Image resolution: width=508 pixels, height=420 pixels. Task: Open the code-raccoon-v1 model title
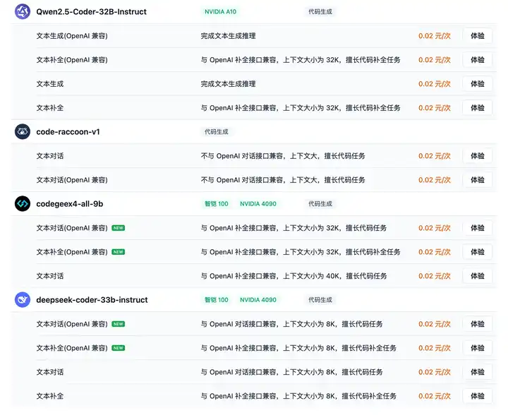click(68, 132)
